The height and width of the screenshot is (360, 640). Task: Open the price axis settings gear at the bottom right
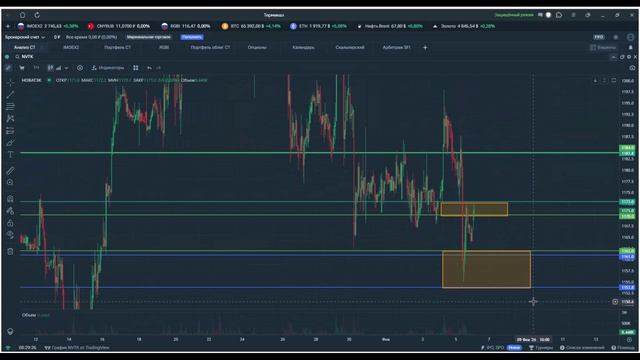pos(629,340)
